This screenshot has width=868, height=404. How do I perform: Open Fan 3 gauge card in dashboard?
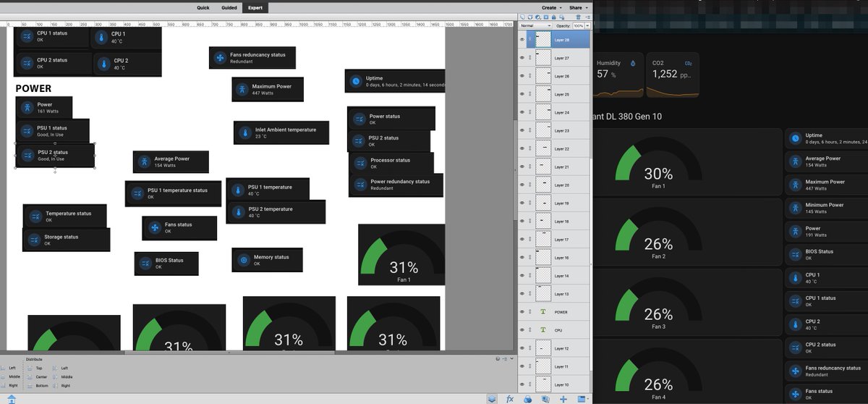click(687, 302)
